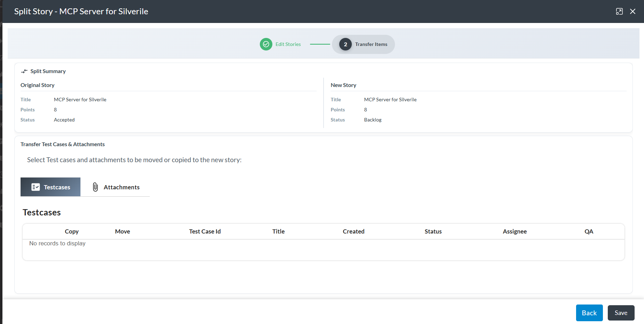Open the Testcases tab
The image size is (644, 324).
pyautogui.click(x=51, y=187)
